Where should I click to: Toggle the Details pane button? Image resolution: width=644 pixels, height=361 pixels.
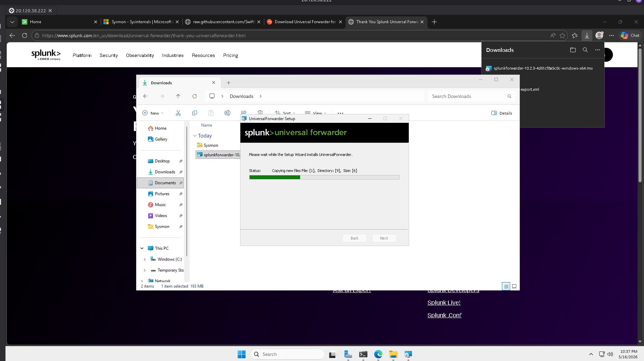pyautogui.click(x=502, y=113)
